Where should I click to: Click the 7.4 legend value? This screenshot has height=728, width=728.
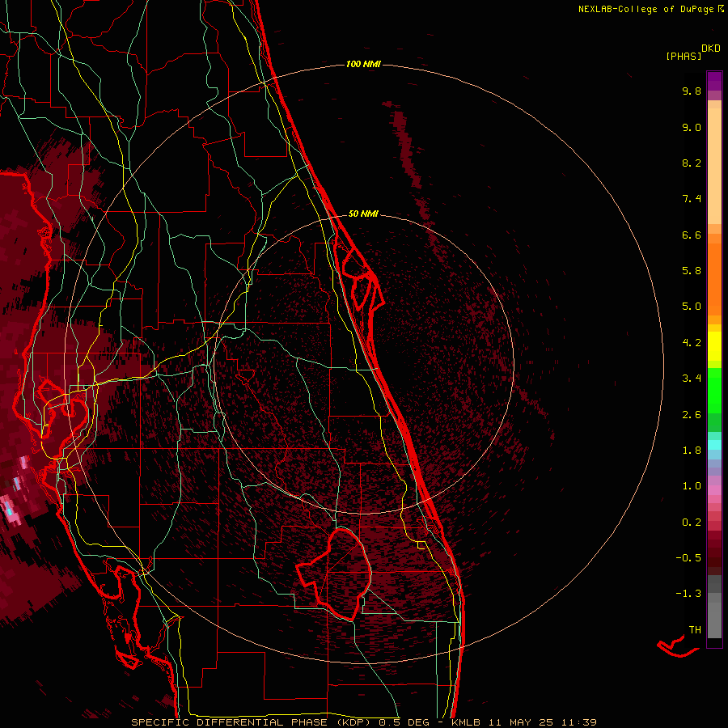tap(692, 199)
